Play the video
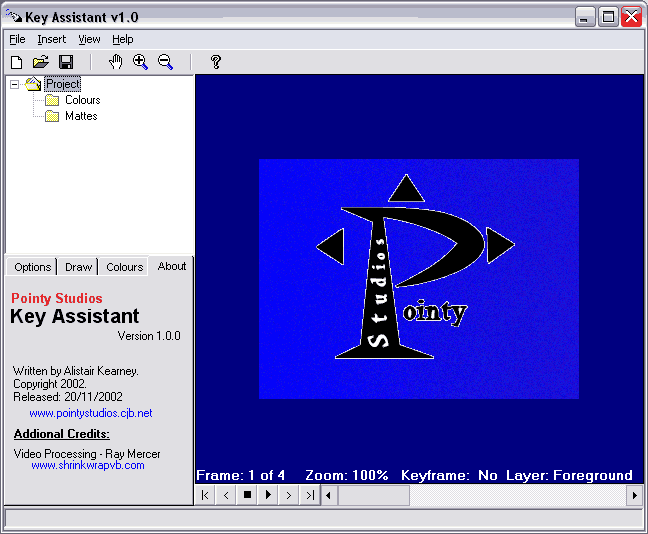The height and width of the screenshot is (534, 648). (x=268, y=495)
